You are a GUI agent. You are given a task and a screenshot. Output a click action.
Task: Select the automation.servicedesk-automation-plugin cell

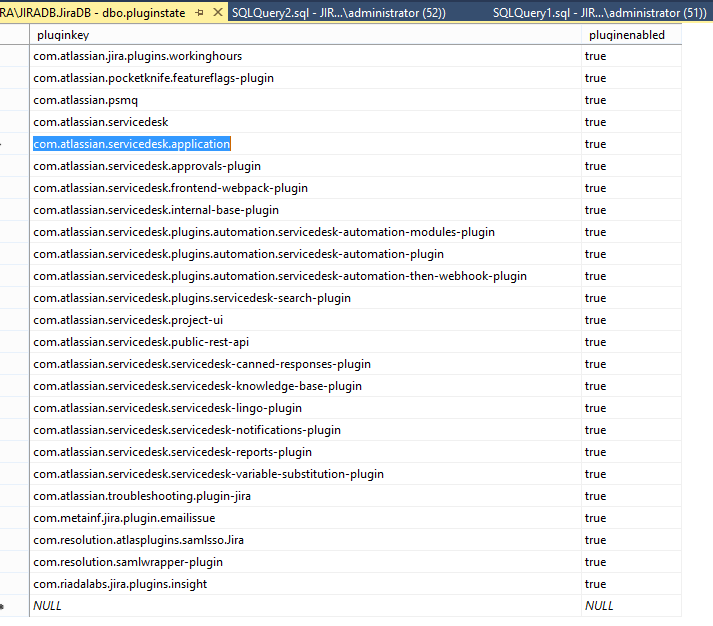[306, 254]
